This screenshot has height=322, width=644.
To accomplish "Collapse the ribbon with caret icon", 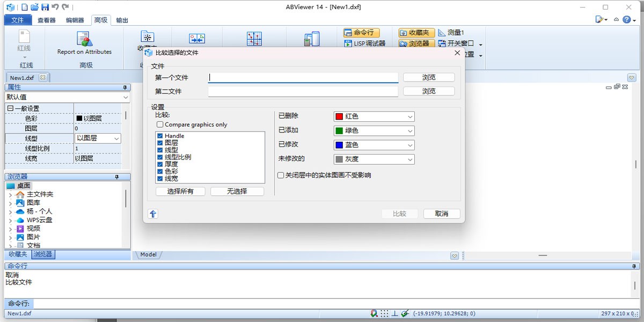I will [617, 19].
